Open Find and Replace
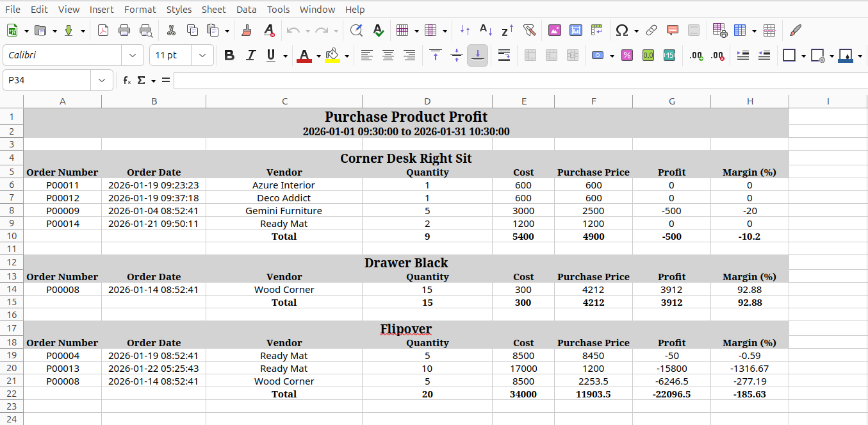The width and height of the screenshot is (868, 425). pos(357,30)
